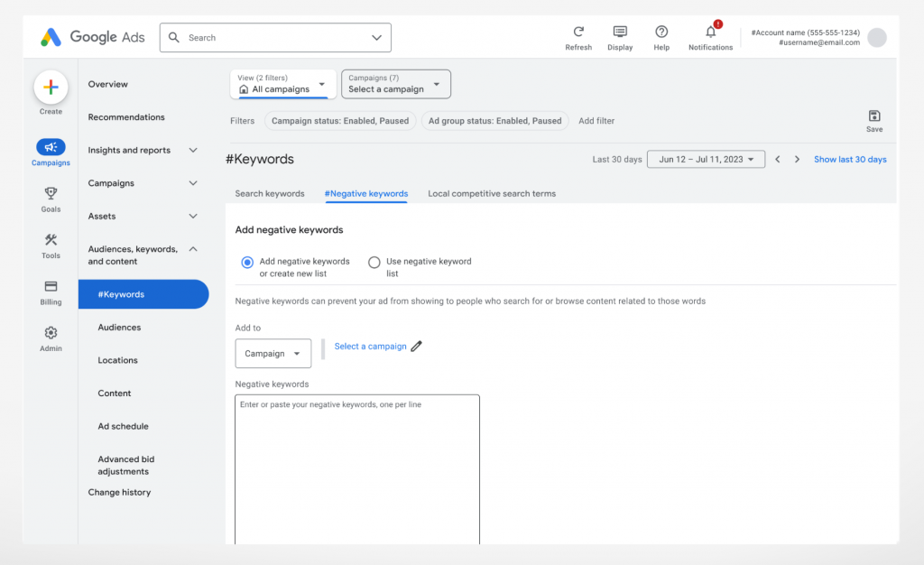Screen dimensions: 924x565
Task: Open the Add to Campaign dropdown
Action: pyautogui.click(x=273, y=354)
